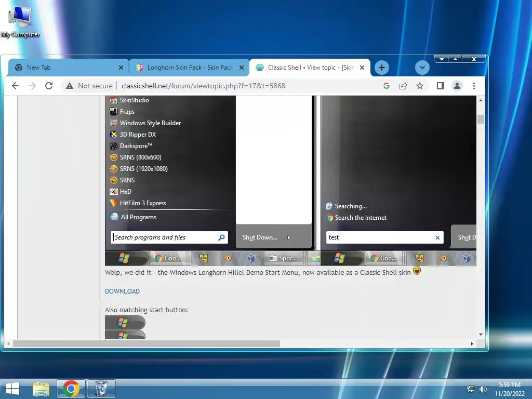Click the scroll left arrow
The height and width of the screenshot is (399, 532).
(x=8, y=344)
